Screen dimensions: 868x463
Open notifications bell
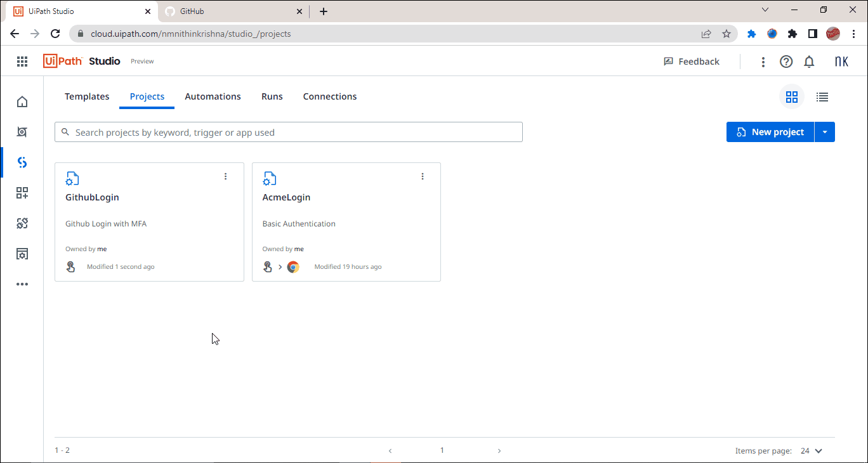[x=809, y=62]
